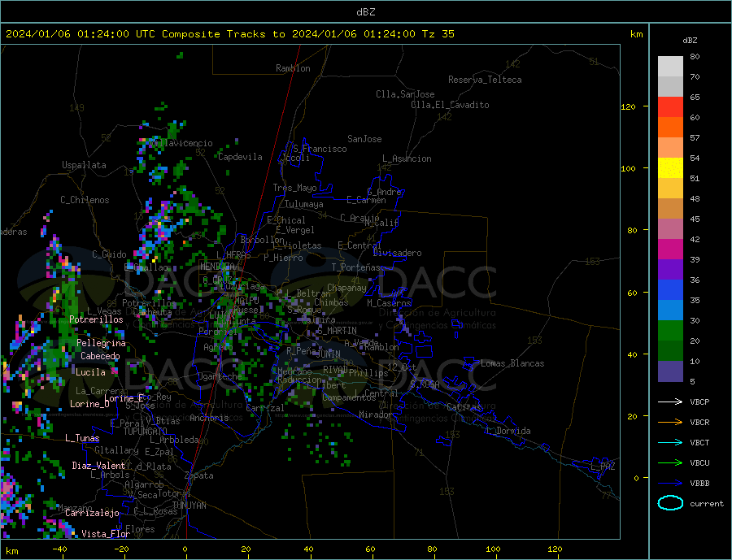The image size is (732, 560).
Task: Click the L_Asuncion map label
Action: 407,158
